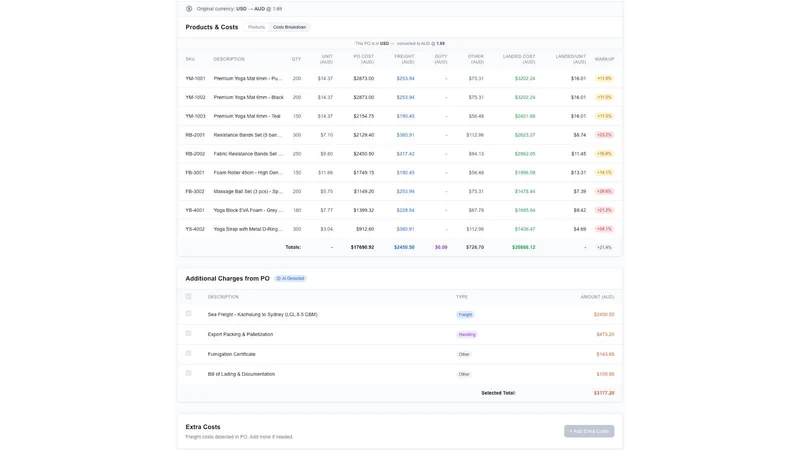800x450 pixels.
Task: Click totals other cost $726.70
Action: pyautogui.click(x=474, y=247)
